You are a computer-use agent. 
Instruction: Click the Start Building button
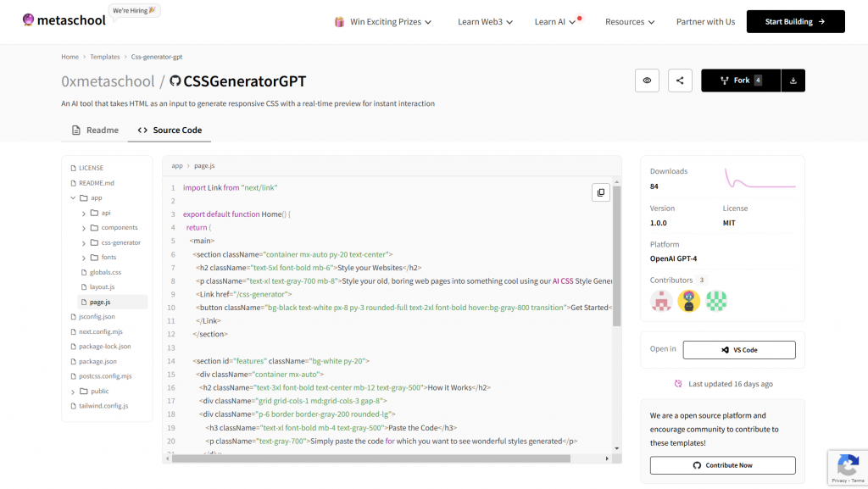point(795,22)
